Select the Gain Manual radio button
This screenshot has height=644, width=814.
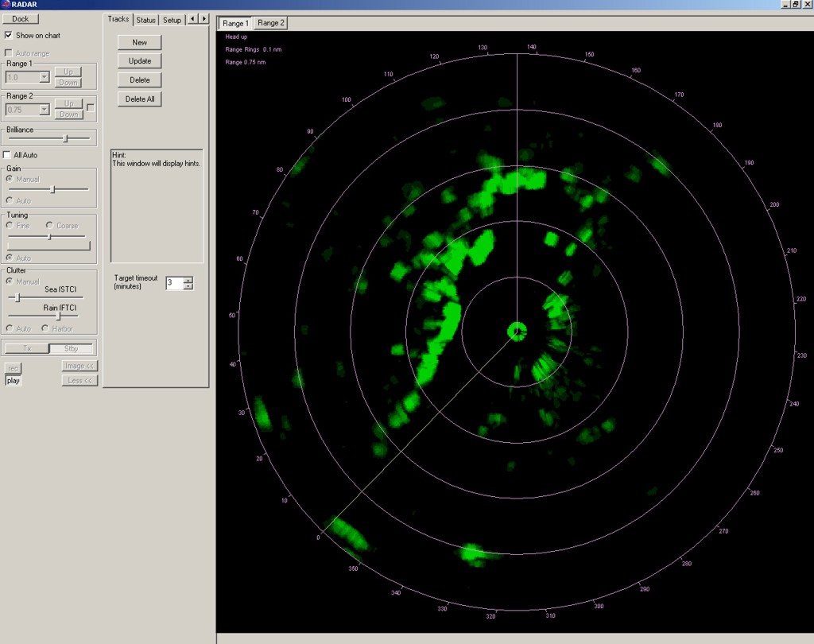click(10, 179)
